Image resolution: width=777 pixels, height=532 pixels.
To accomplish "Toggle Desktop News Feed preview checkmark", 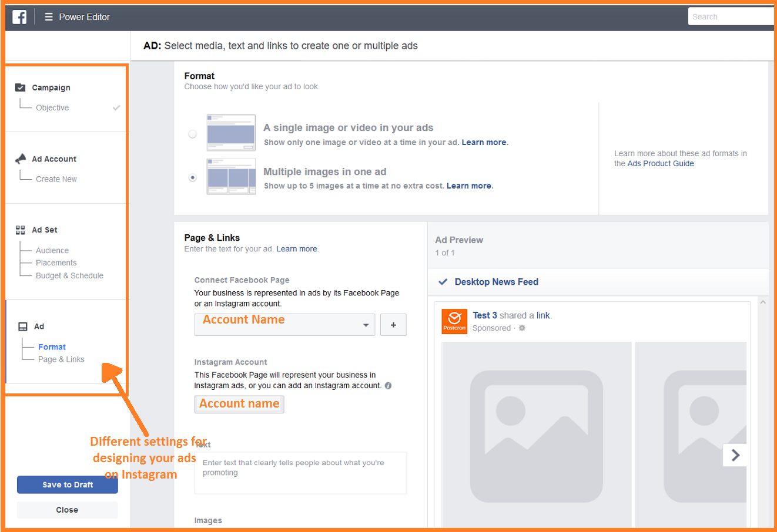I will click(443, 282).
